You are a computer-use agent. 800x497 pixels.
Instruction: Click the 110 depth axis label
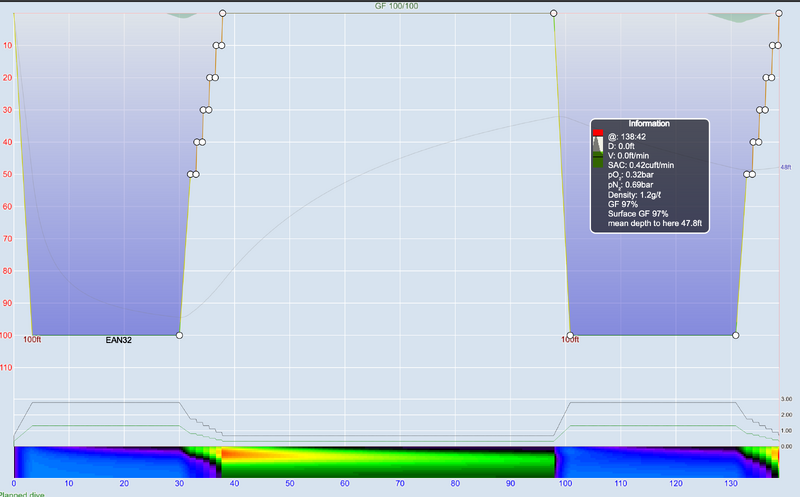(x=6, y=367)
